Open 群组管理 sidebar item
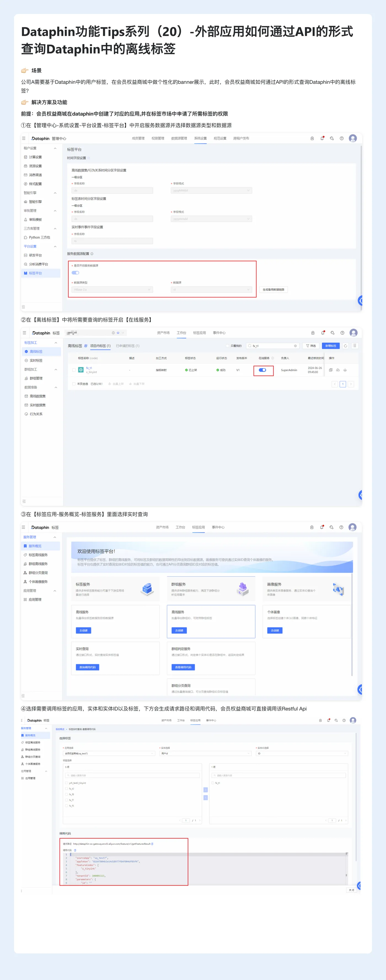The height and width of the screenshot is (980, 386). 36,378
